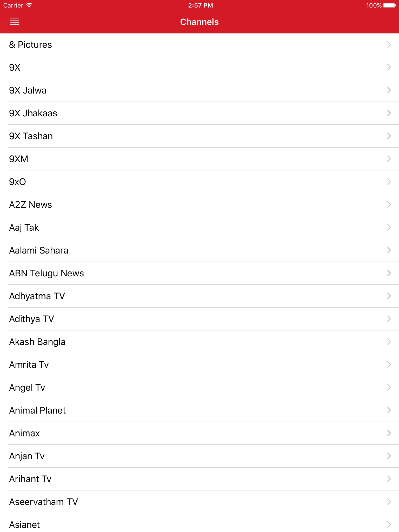Image resolution: width=399 pixels, height=532 pixels.
Task: Select Animax from the channel list
Action: 25,433
